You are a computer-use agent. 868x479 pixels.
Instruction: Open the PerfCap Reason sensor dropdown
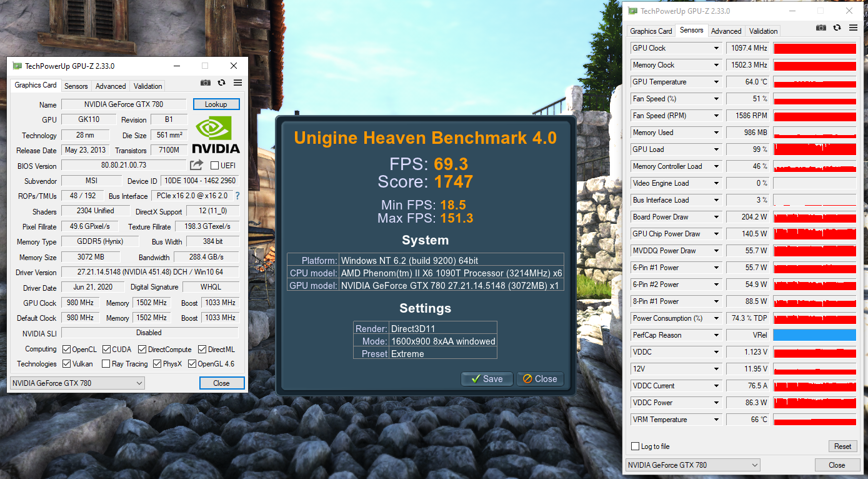click(716, 335)
